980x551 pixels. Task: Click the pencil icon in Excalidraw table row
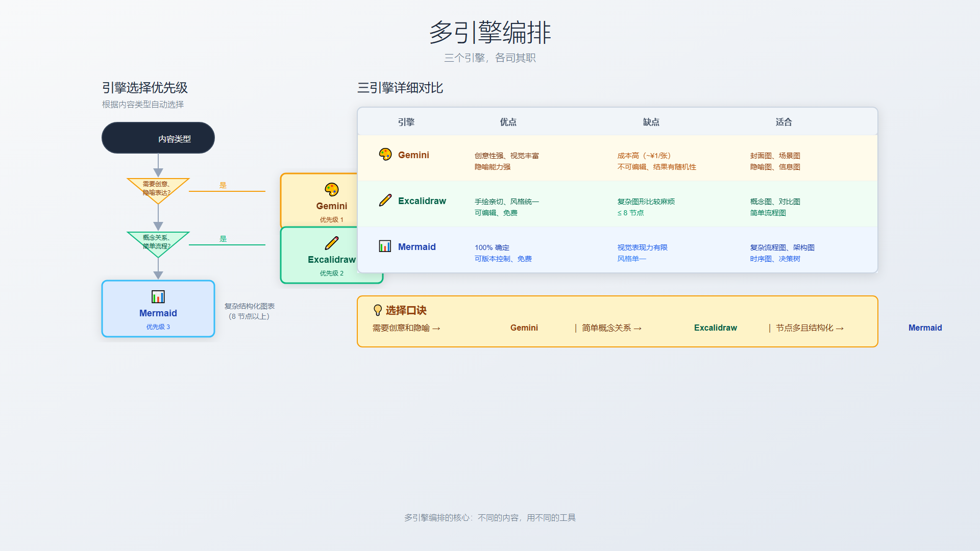click(x=385, y=200)
